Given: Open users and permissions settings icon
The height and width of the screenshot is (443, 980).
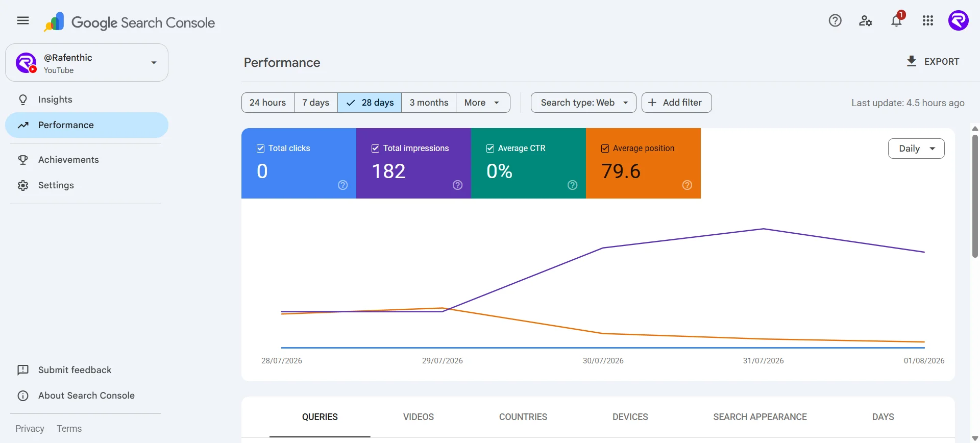Looking at the screenshot, I should tap(866, 21).
